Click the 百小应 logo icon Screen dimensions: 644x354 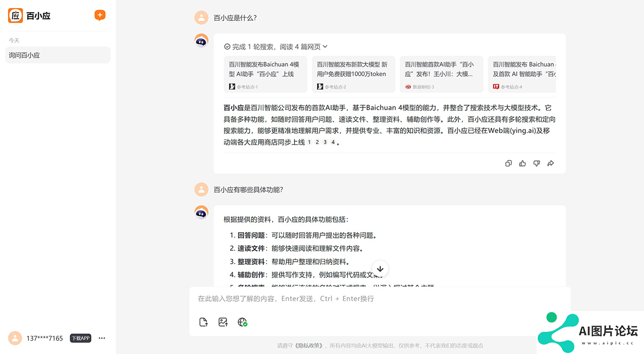click(x=16, y=16)
